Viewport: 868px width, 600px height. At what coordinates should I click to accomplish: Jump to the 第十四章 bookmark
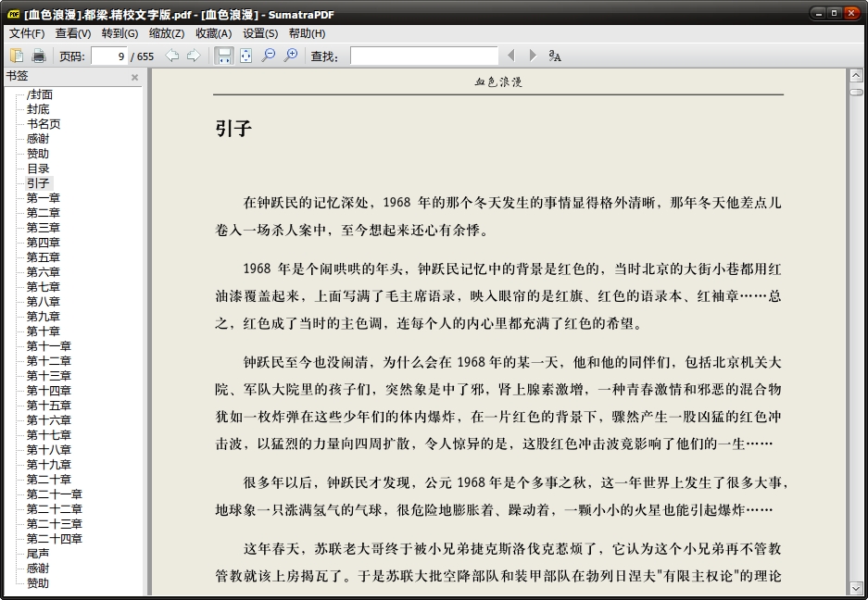pos(49,391)
